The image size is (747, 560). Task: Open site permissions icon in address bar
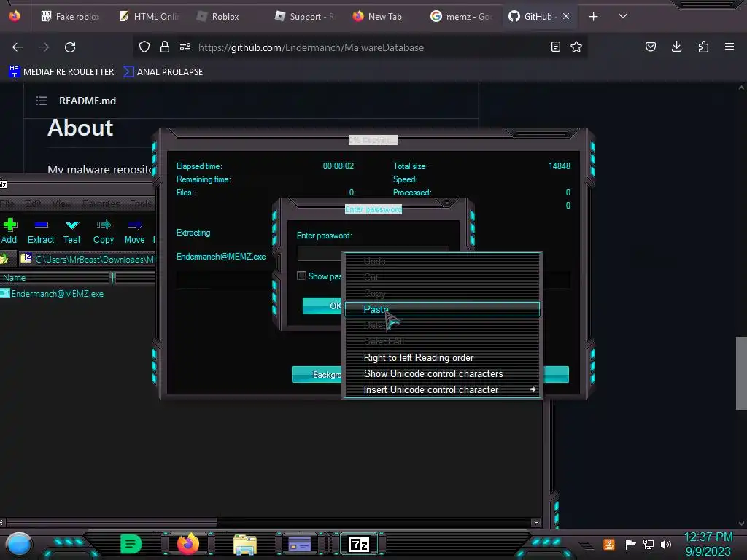185,47
